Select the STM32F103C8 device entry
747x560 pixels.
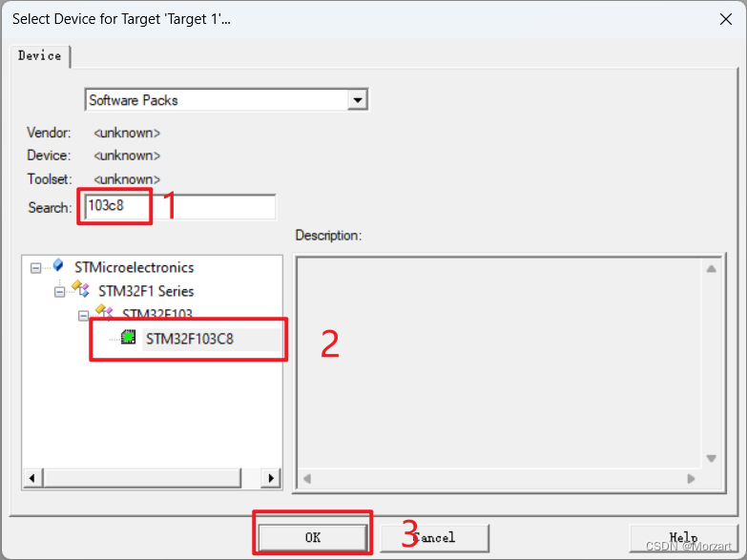190,339
